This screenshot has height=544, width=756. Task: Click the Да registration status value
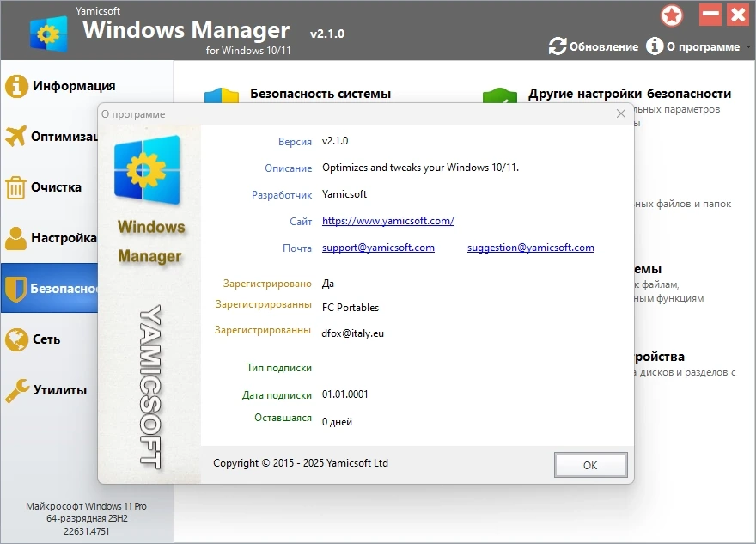click(x=328, y=284)
